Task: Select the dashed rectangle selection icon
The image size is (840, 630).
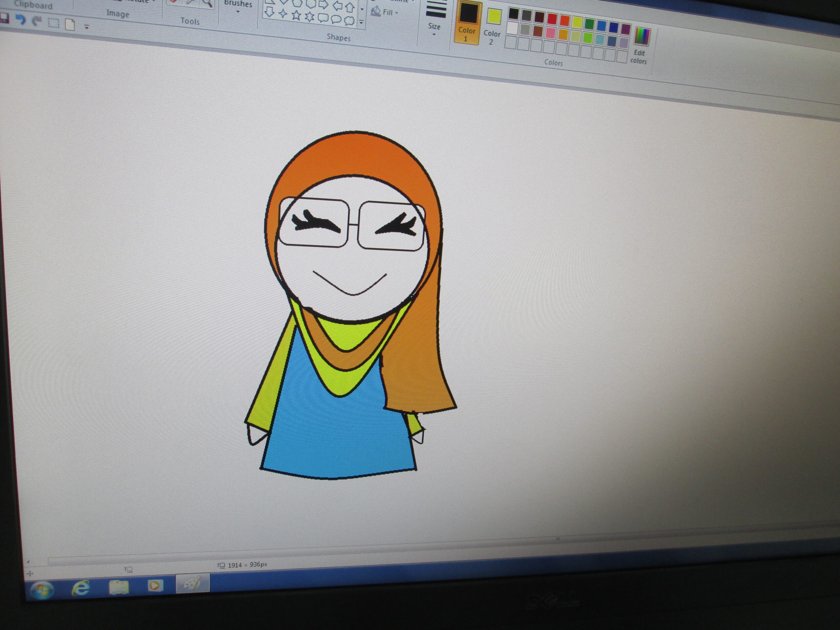Action: pyautogui.click(x=54, y=23)
